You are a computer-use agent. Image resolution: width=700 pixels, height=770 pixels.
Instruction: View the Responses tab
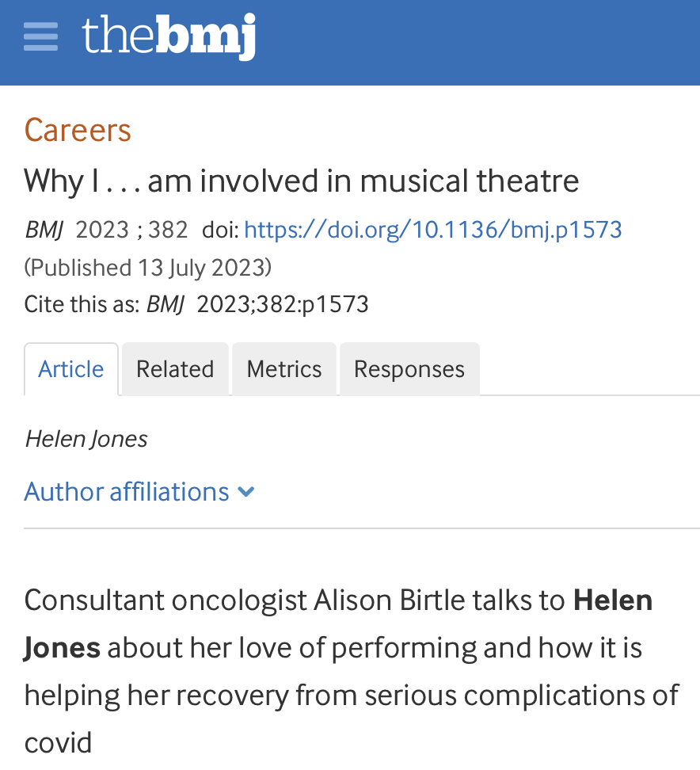409,369
